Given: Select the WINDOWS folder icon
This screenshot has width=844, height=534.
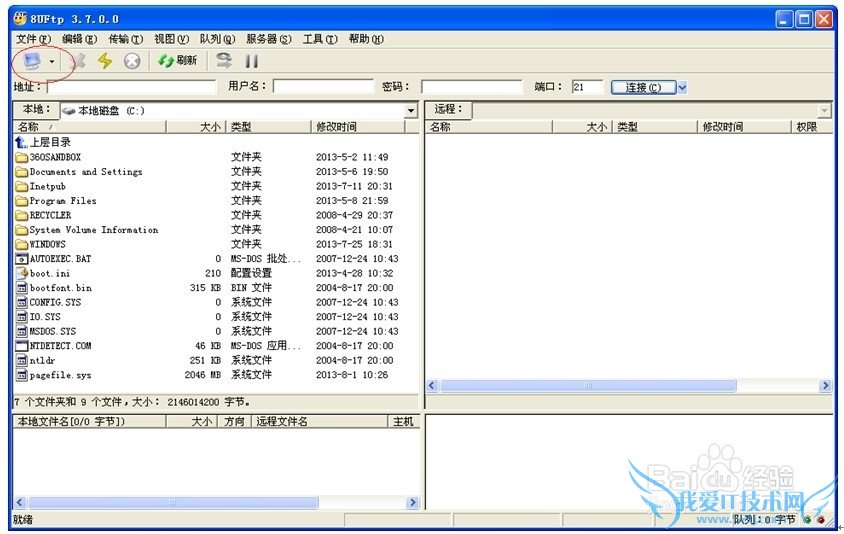Looking at the screenshot, I should (22, 244).
